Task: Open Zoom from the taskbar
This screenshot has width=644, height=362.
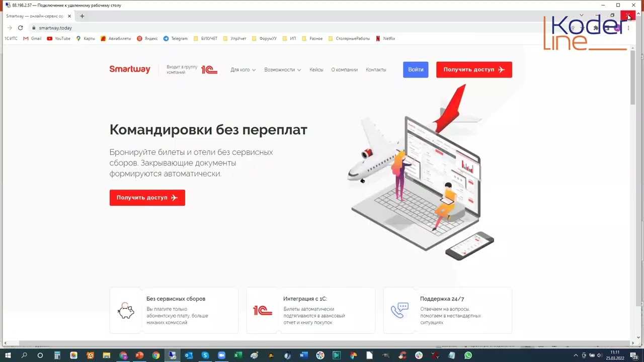Action: tap(221, 355)
